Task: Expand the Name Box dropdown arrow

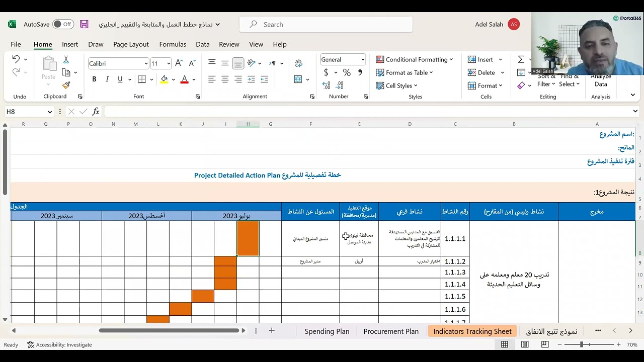Action: pyautogui.click(x=50, y=112)
